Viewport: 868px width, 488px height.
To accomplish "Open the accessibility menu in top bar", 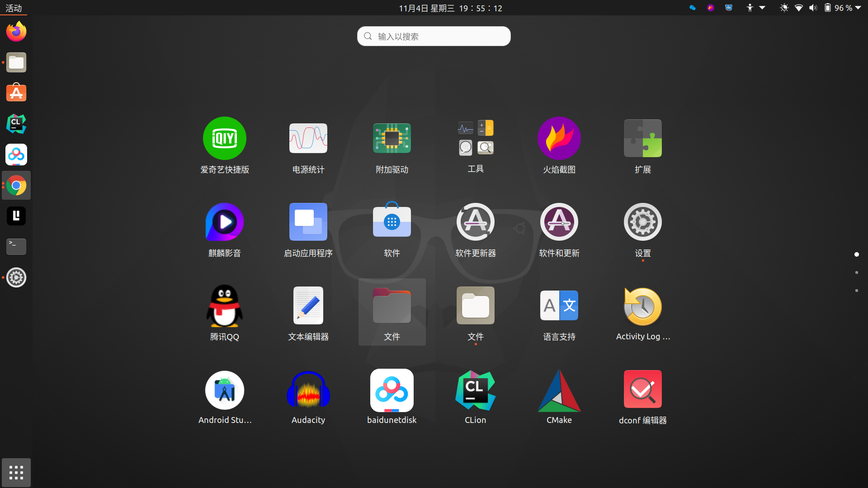I will click(x=755, y=8).
